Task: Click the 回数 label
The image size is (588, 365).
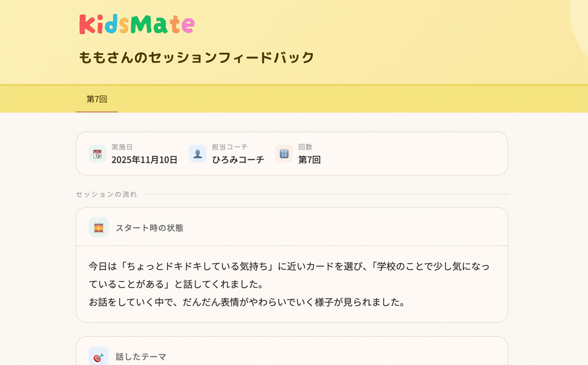Action: tap(305, 147)
